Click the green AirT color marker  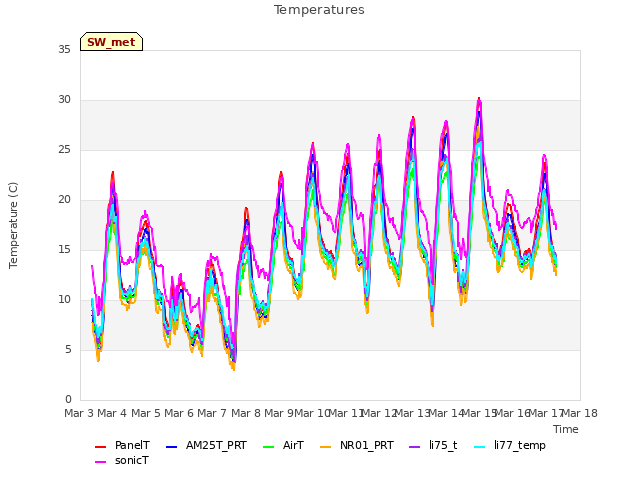269,447
